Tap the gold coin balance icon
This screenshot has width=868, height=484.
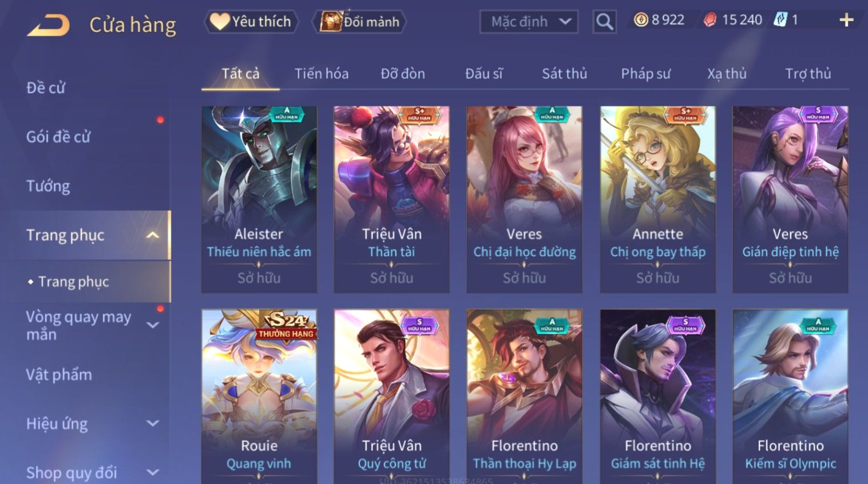coord(641,20)
